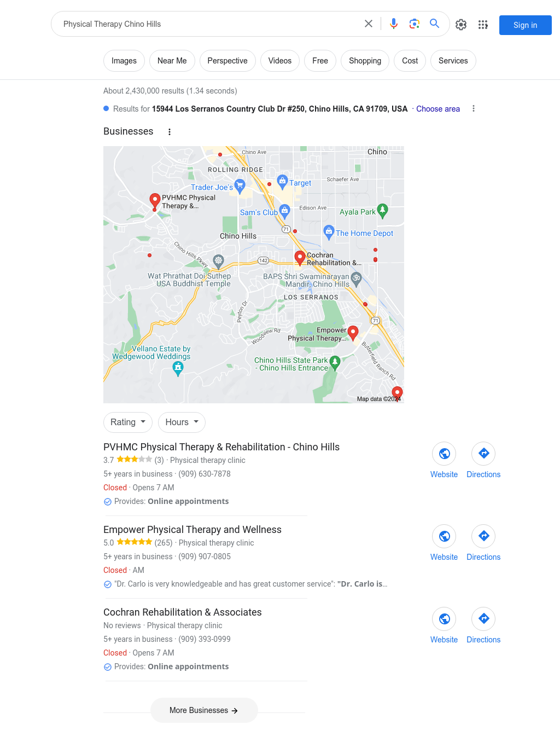Select the Images filter tab

click(124, 61)
